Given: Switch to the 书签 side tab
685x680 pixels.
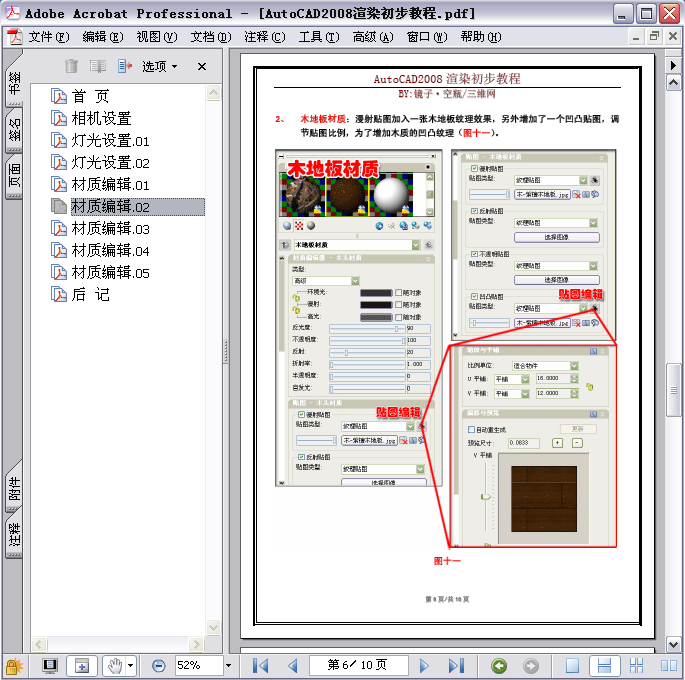Looking at the screenshot, I should tap(14, 83).
